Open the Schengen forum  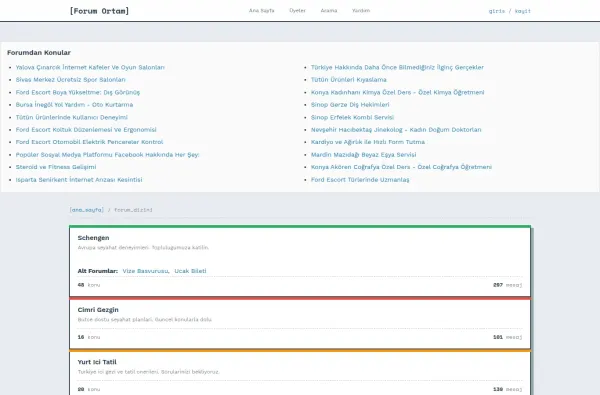click(x=93, y=238)
